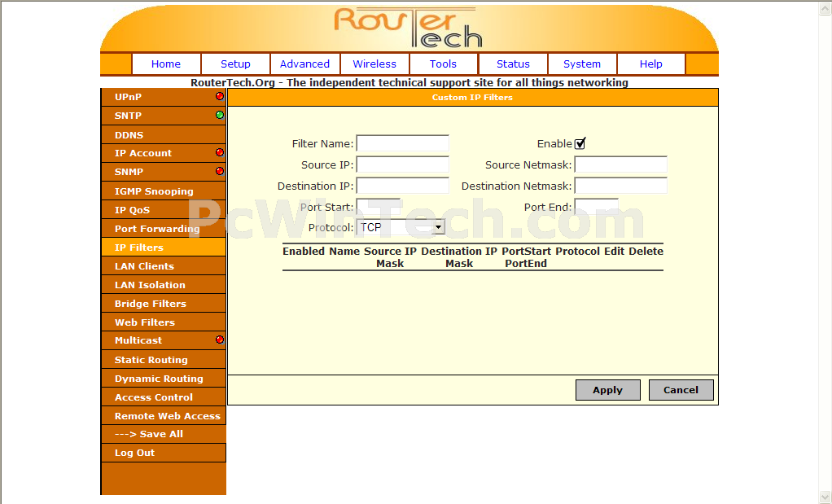The width and height of the screenshot is (832, 504).
Task: Go to Remote Web Access
Action: (x=164, y=416)
